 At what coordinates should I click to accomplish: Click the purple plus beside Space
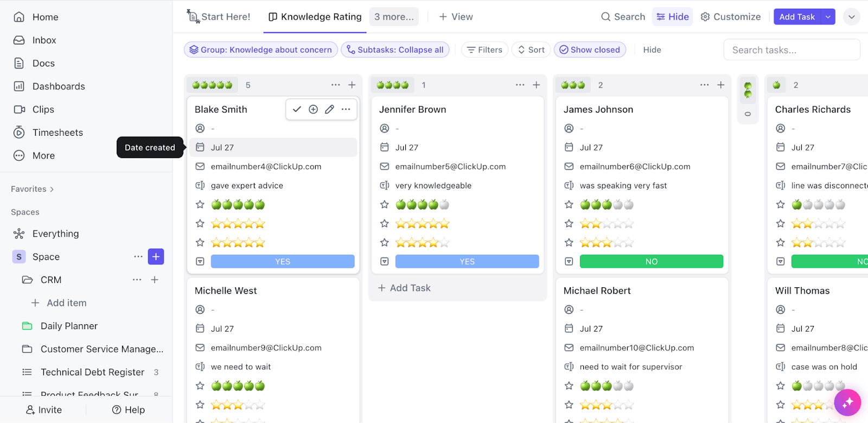coord(156,256)
